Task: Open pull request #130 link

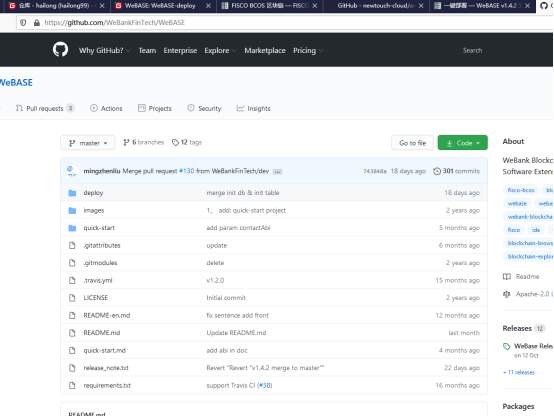Action: click(187, 171)
